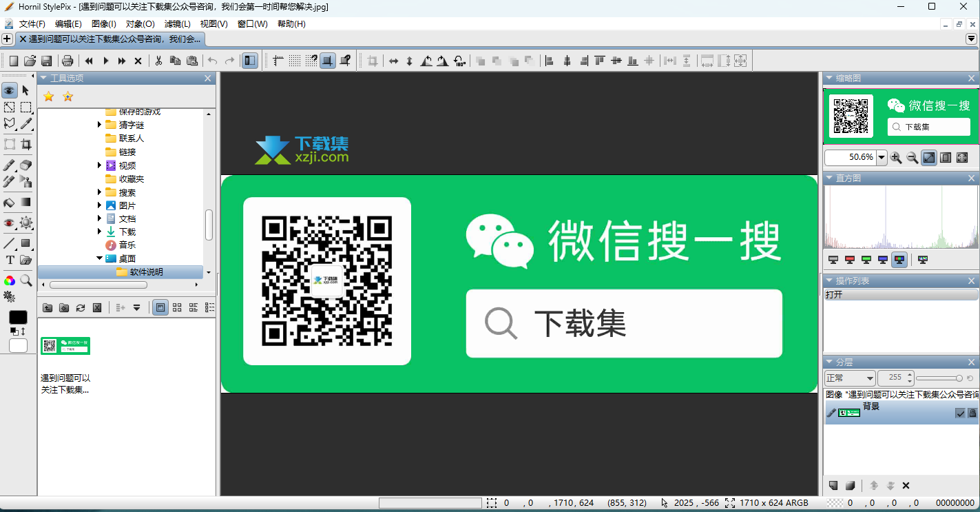Viewport: 980px width, 512px height.
Task: Toggle the dotted grid display in the toolbar
Action: coord(295,61)
